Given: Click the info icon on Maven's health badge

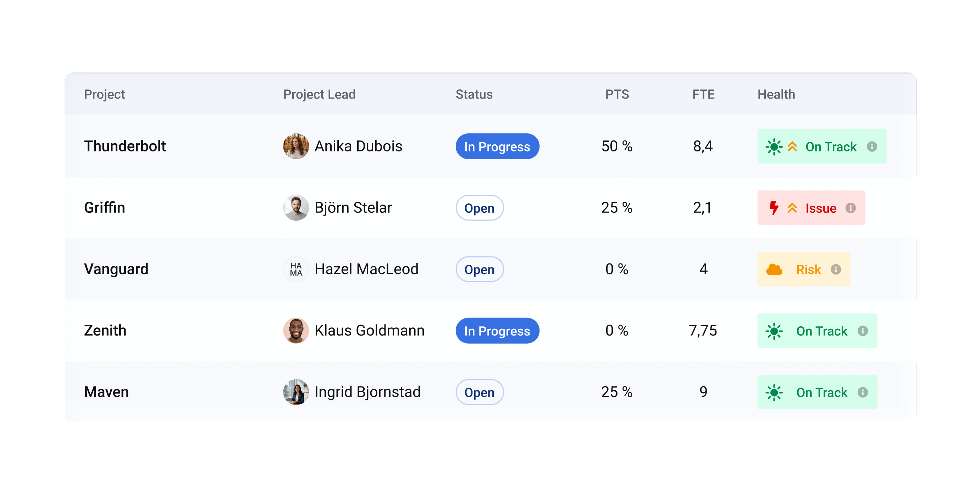Looking at the screenshot, I should coord(863,392).
